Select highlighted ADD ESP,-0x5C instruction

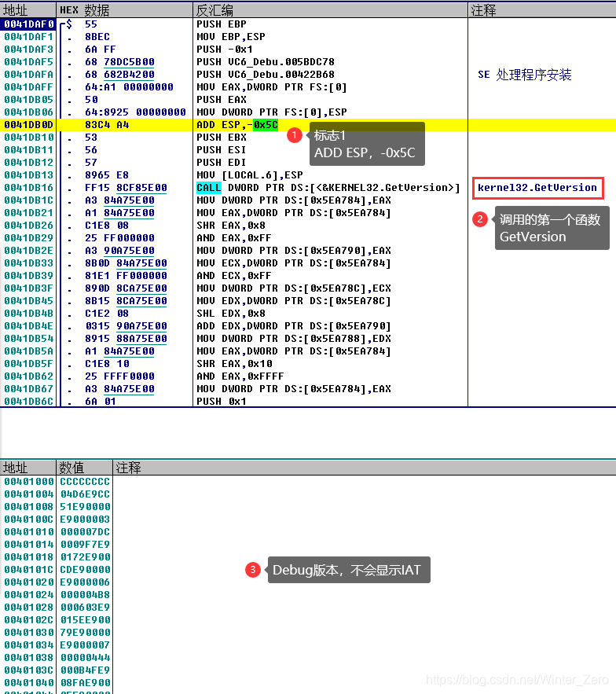point(237,125)
